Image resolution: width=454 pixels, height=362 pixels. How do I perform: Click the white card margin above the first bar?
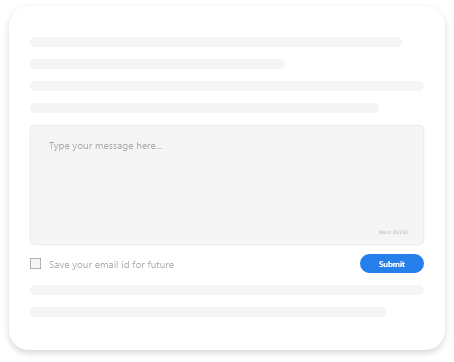[227, 22]
